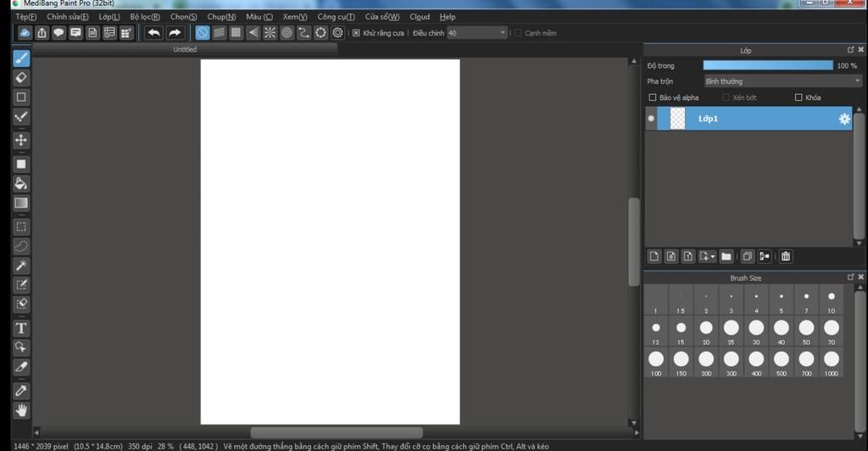Open the Pha trộn blend mode dropdown
868x451 pixels.
point(782,81)
